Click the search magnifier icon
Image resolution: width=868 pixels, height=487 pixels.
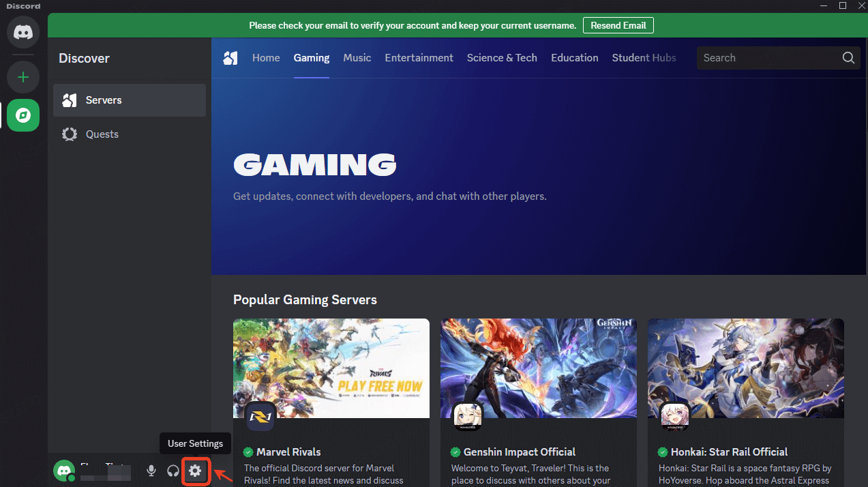point(848,58)
